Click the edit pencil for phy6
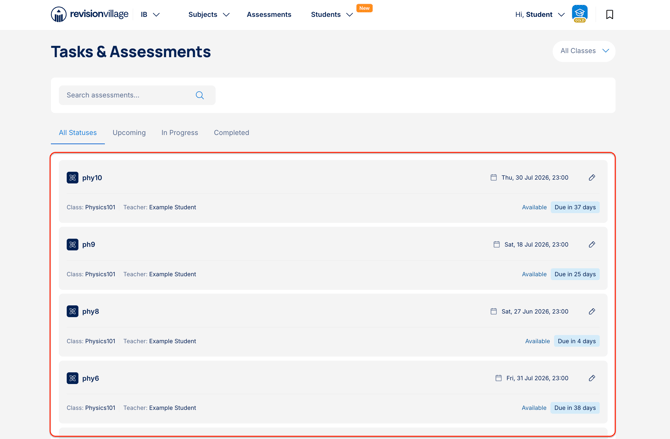This screenshot has width=670, height=439. coord(592,378)
